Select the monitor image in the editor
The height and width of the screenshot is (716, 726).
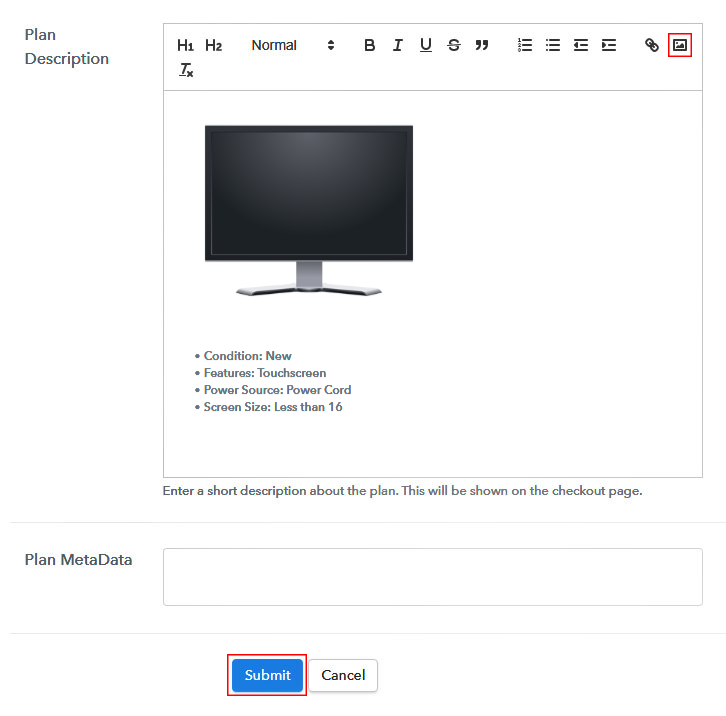(x=309, y=210)
